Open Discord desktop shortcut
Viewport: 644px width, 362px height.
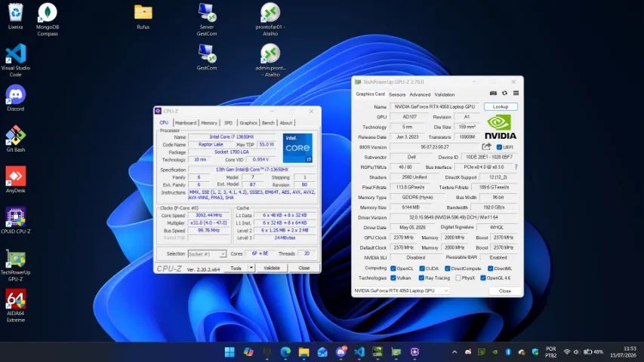coord(16,98)
